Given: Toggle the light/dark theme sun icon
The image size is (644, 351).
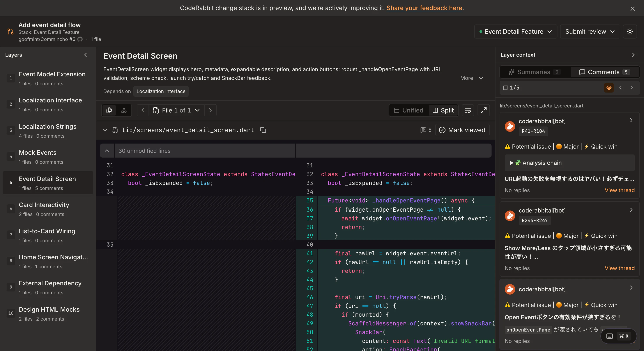Looking at the screenshot, I should 630,32.
